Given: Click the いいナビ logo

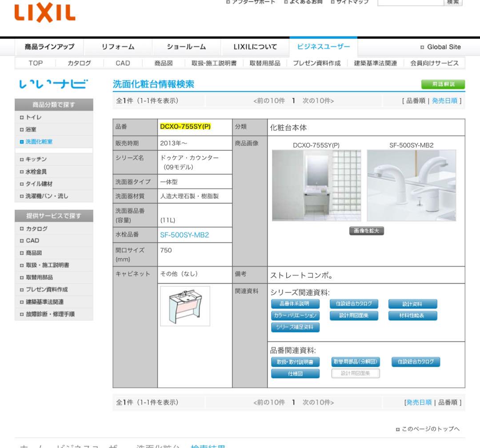Looking at the screenshot, I should tap(54, 84).
